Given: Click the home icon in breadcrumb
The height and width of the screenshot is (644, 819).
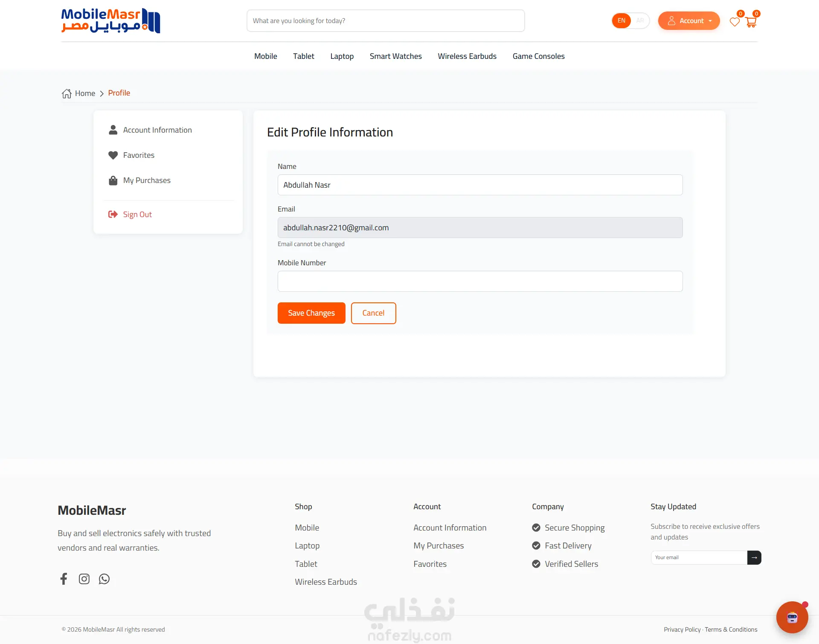Looking at the screenshot, I should pyautogui.click(x=67, y=93).
